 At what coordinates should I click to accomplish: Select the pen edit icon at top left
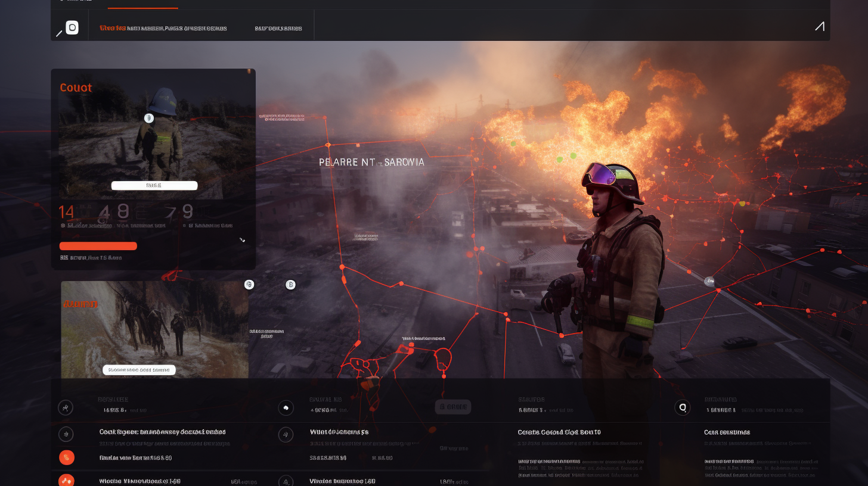point(59,33)
